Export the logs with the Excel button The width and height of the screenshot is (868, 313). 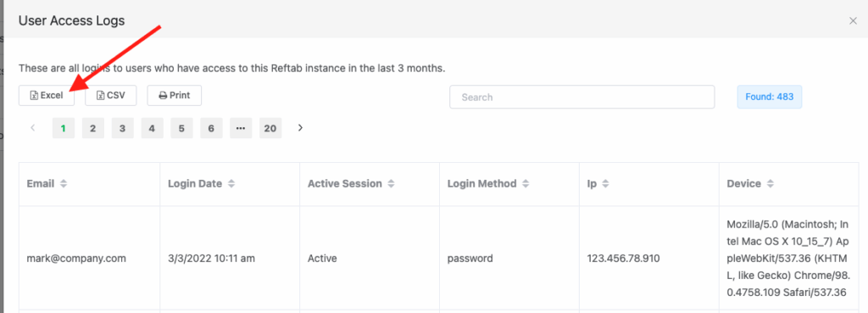pyautogui.click(x=47, y=95)
